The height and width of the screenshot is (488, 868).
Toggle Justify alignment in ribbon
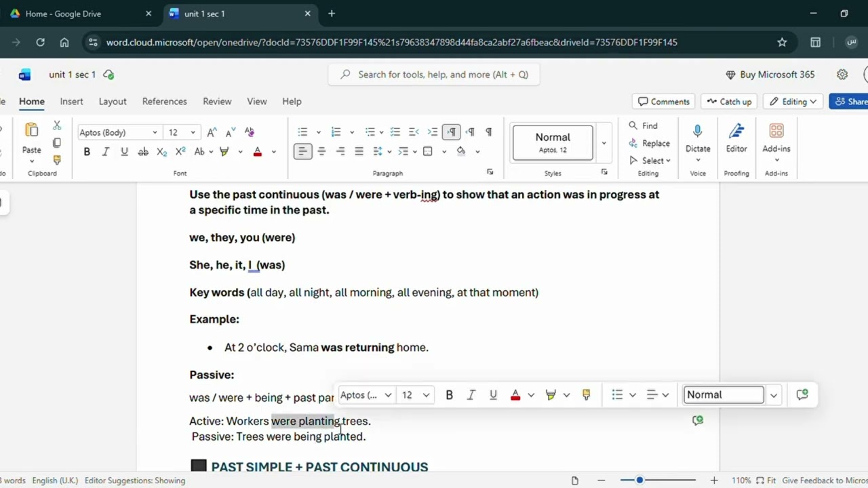coord(359,152)
